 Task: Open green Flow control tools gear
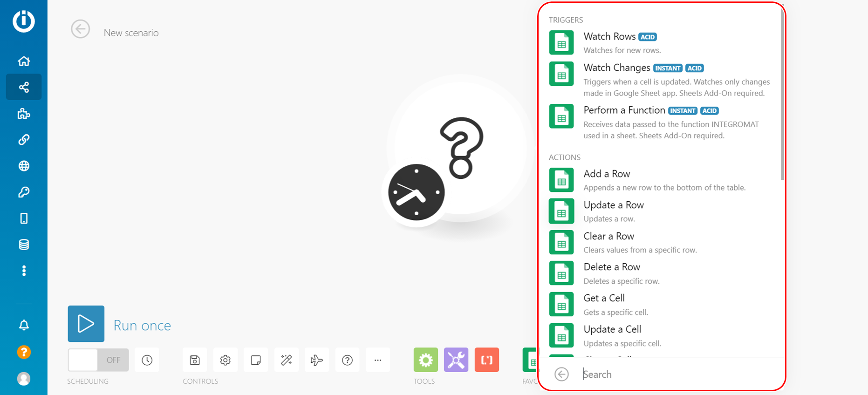point(426,360)
